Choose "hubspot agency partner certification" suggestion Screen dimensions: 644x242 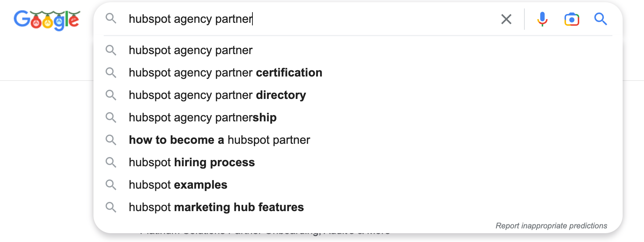tap(225, 73)
